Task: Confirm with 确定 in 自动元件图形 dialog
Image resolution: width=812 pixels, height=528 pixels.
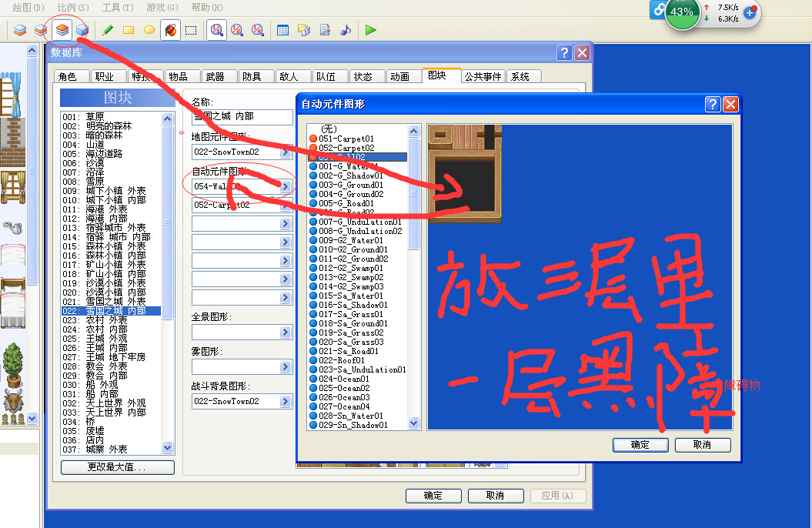Action: click(x=640, y=445)
